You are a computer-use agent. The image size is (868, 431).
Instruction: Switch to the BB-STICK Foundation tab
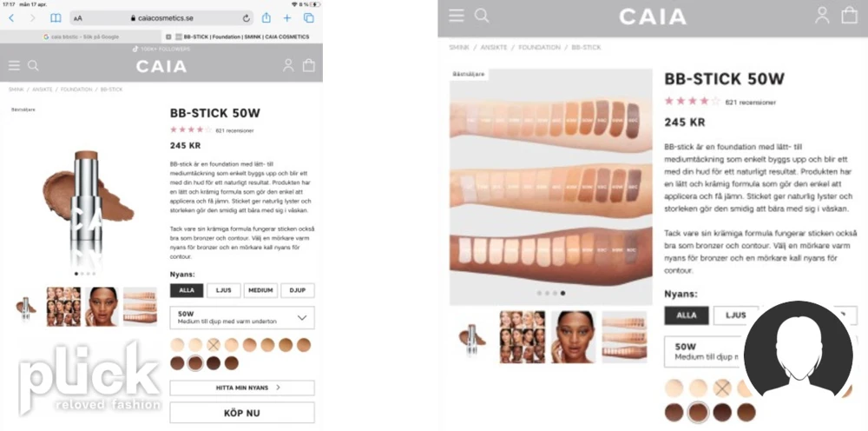point(242,36)
